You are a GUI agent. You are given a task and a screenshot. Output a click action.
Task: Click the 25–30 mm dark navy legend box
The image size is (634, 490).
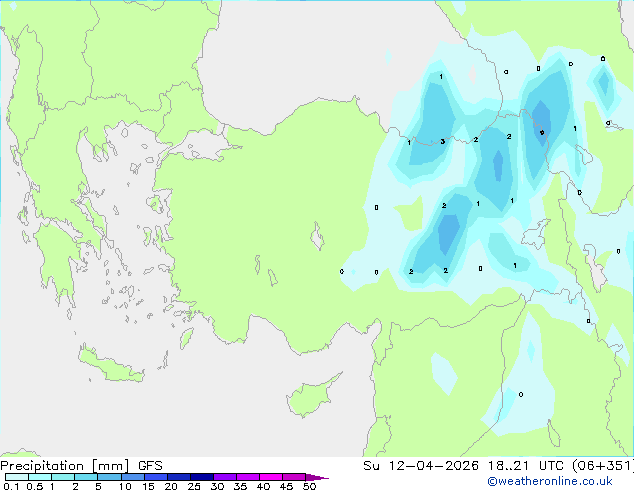coord(201,477)
